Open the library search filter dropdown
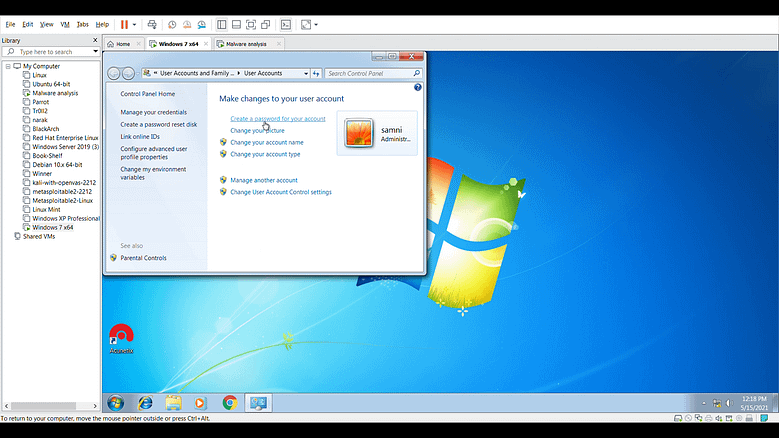The image size is (779, 438). [95, 52]
